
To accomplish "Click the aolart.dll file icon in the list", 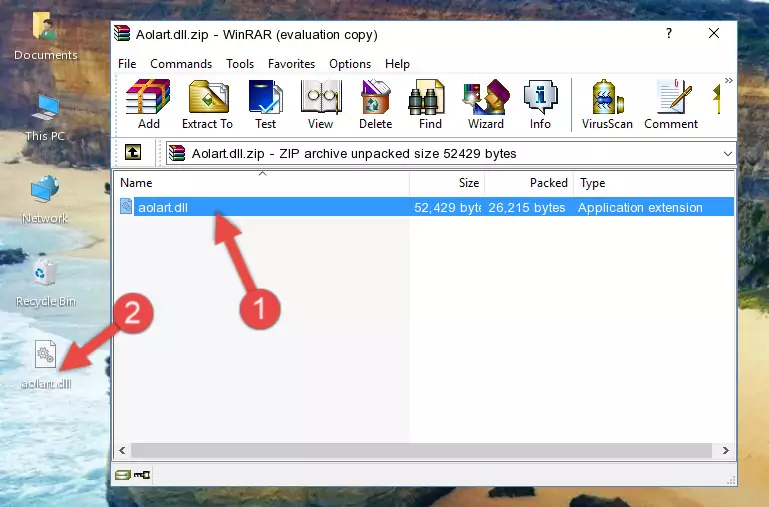I will coord(126,206).
